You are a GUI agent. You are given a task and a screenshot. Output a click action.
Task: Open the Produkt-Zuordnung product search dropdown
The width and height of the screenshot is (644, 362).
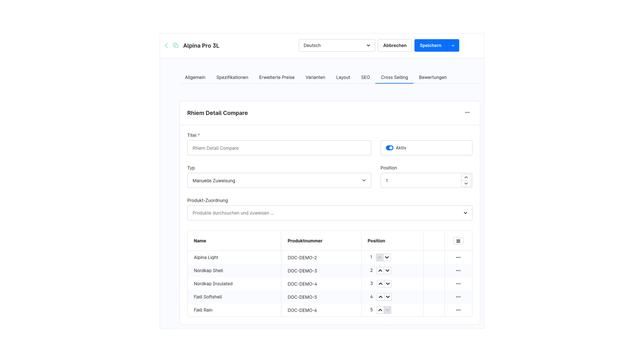(330, 213)
